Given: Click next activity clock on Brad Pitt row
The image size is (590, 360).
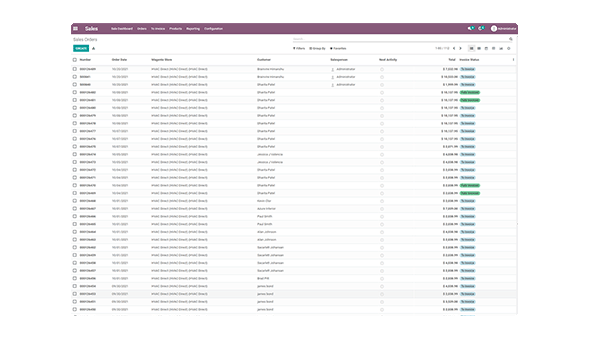Looking at the screenshot, I should (382, 279).
